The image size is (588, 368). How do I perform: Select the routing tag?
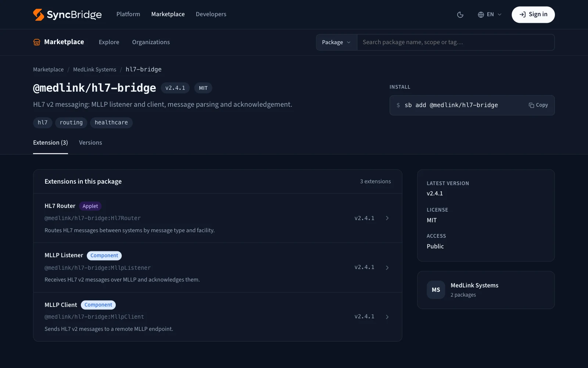click(71, 123)
